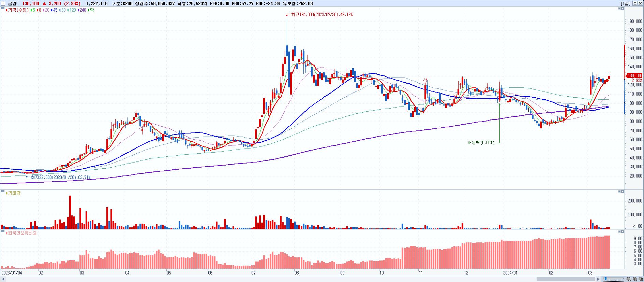The height and width of the screenshot is (282, 644).
Task: Click the reset zoom magnifier icon
Action: 641,279
